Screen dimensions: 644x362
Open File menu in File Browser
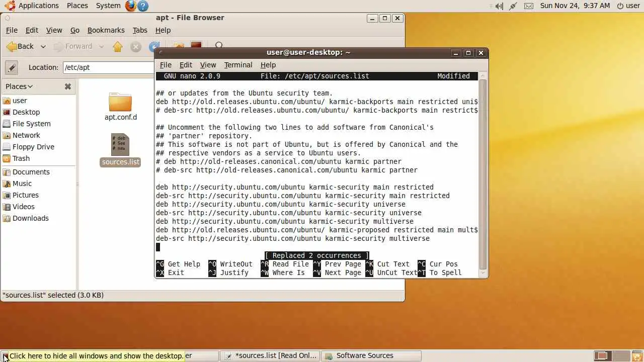coord(12,30)
